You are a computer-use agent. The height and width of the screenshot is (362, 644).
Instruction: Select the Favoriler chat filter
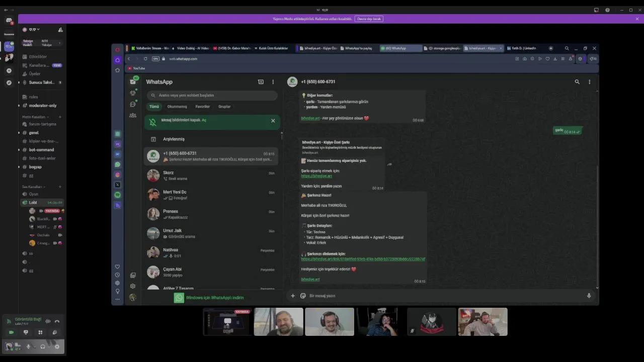point(203,107)
